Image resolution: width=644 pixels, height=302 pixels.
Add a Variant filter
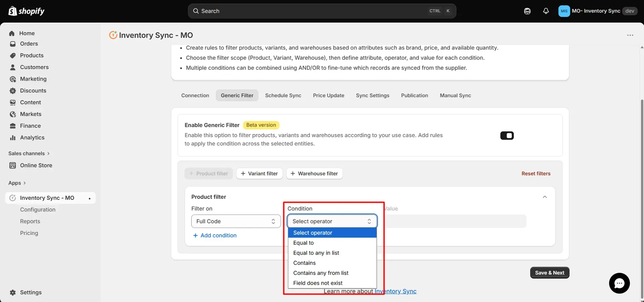(259, 174)
